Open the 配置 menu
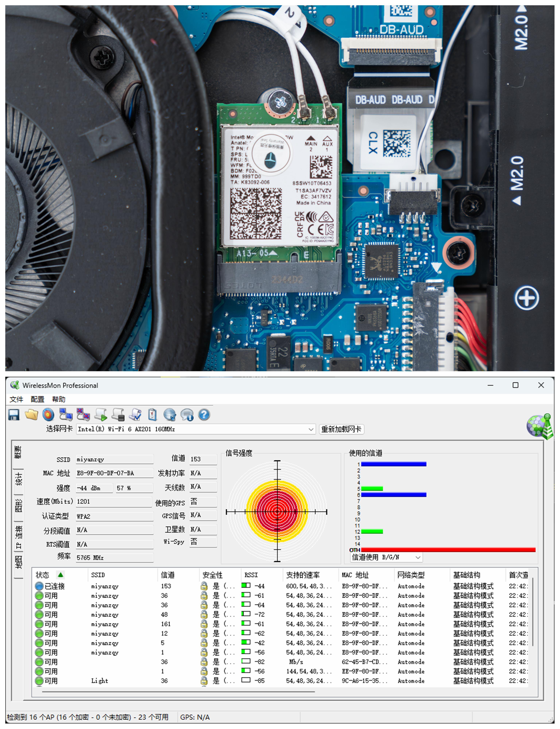The width and height of the screenshot is (560, 729). point(37,399)
